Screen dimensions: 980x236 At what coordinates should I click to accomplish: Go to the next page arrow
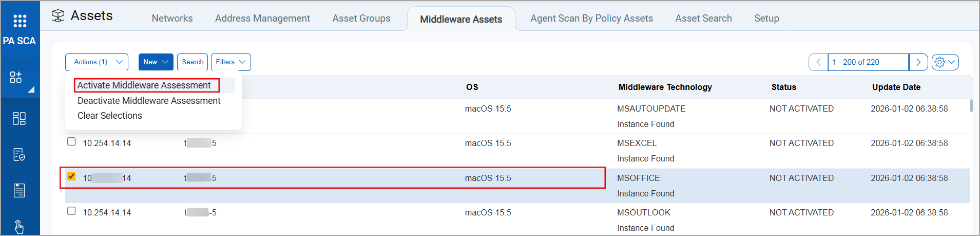[x=918, y=62]
